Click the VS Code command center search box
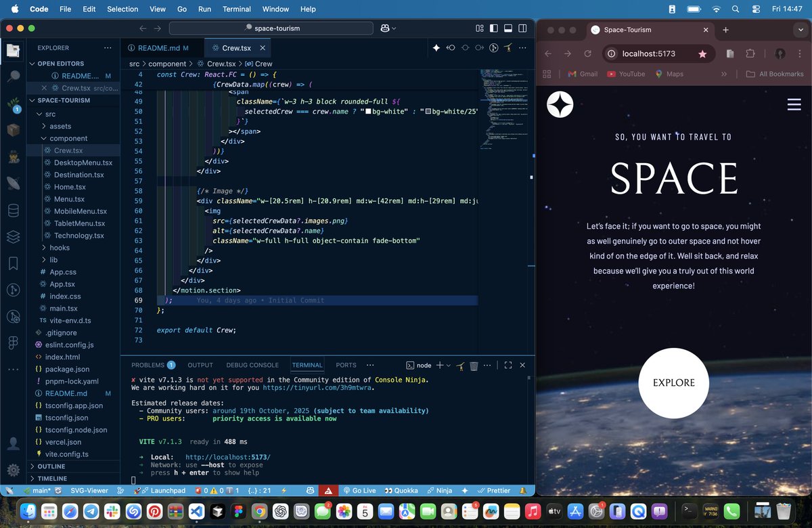 (271, 28)
